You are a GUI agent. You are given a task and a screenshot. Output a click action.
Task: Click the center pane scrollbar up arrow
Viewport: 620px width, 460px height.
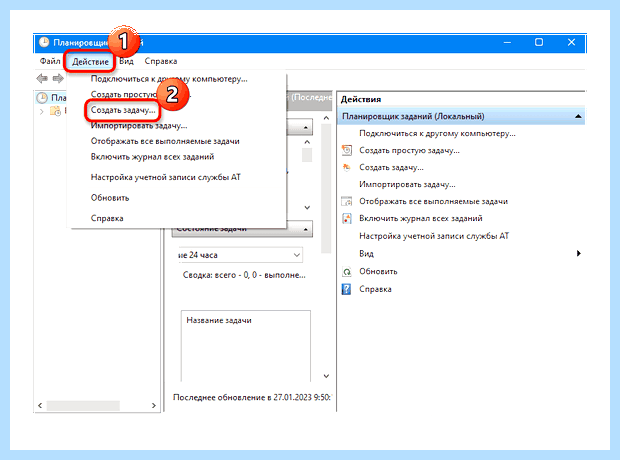[326, 118]
